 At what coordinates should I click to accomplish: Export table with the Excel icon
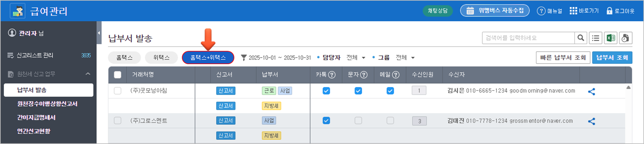[x=611, y=38]
